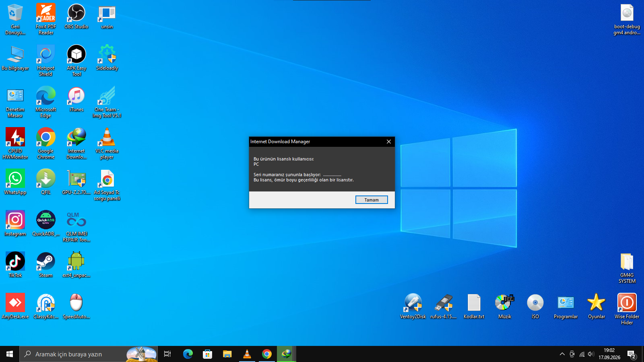Switch to Google Chrome in the taskbar
The width and height of the screenshot is (644, 362).
tap(267, 354)
